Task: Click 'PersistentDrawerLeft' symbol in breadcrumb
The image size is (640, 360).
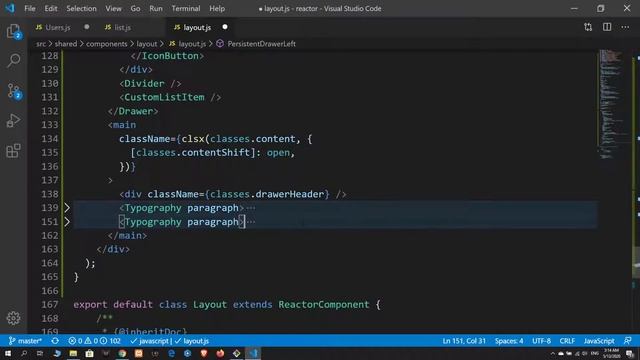Action: pyautogui.click(x=261, y=44)
